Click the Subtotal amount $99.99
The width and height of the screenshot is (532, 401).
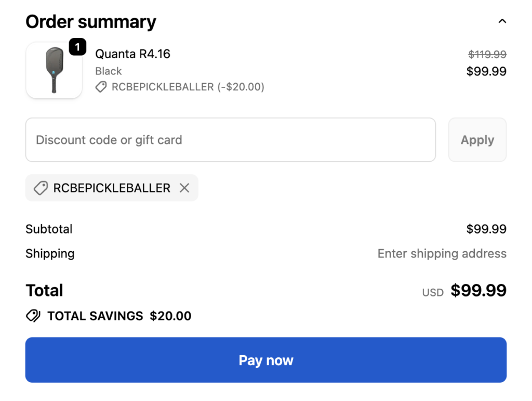pyautogui.click(x=486, y=229)
